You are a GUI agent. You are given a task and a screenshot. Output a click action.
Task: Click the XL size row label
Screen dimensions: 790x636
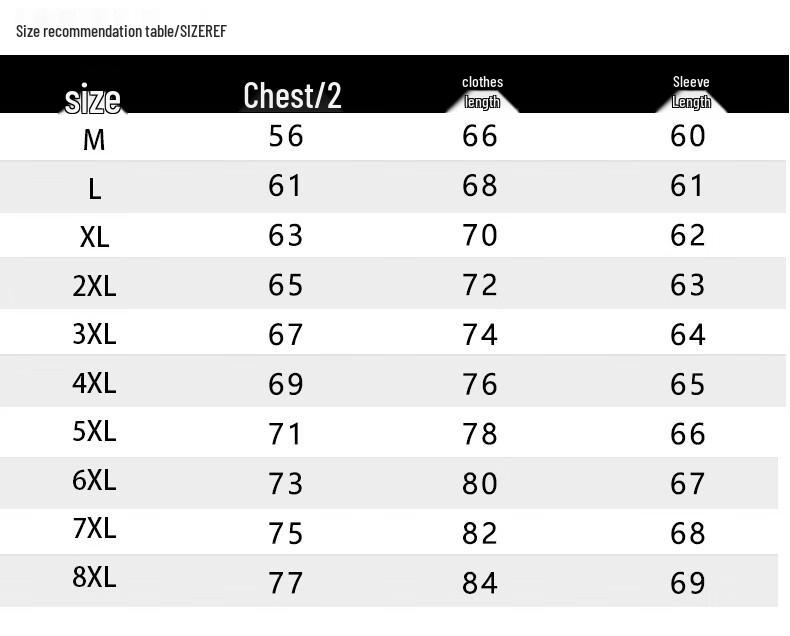click(94, 237)
